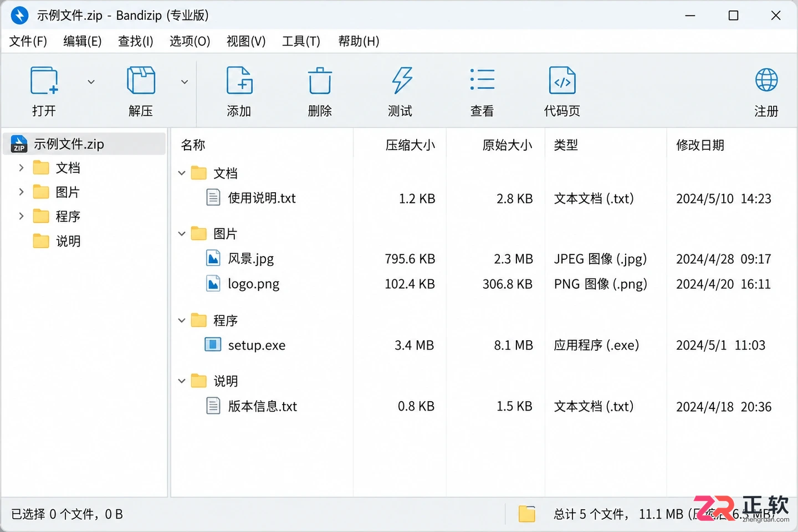Image resolution: width=798 pixels, height=532 pixels.
Task: Click the 注册 (Register) globe icon
Action: 766,80
